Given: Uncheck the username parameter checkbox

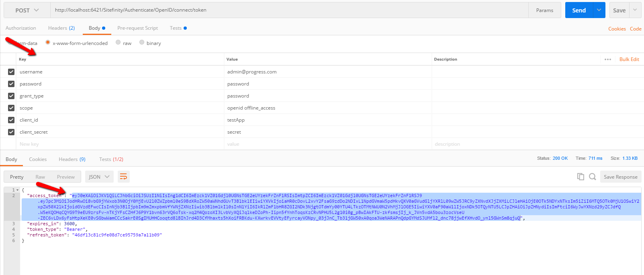Looking at the screenshot, I should click(x=11, y=72).
